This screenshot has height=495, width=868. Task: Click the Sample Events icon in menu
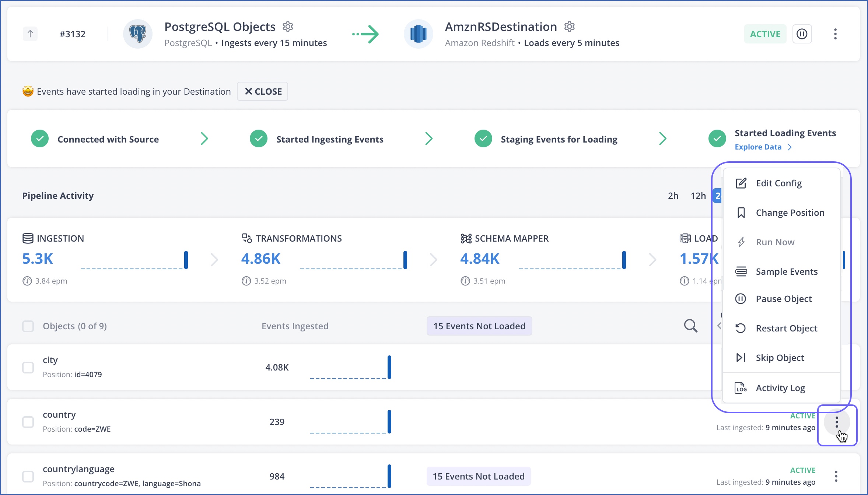tap(741, 271)
